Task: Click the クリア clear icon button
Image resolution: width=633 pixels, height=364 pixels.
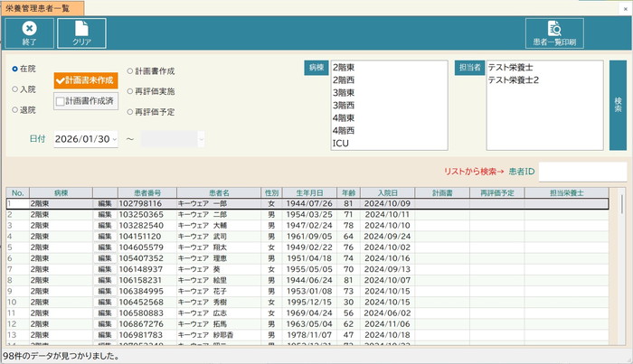Action: pyautogui.click(x=81, y=33)
